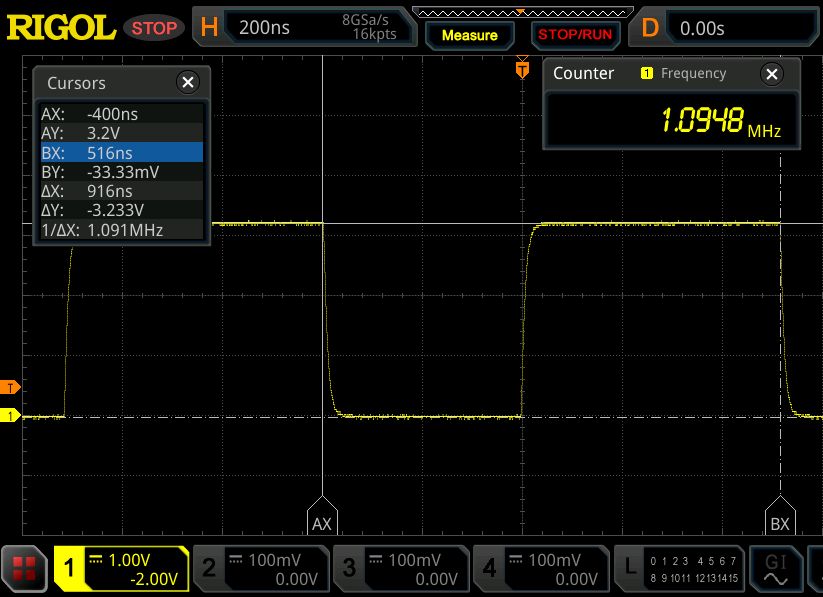Viewport: 823px width, 597px height.
Task: Open the horizontal timebase 200ns setting
Action: [x=265, y=27]
